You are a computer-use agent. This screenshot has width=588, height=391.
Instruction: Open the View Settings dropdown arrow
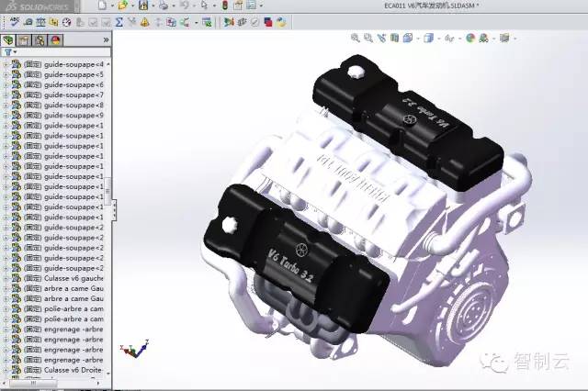(x=514, y=39)
